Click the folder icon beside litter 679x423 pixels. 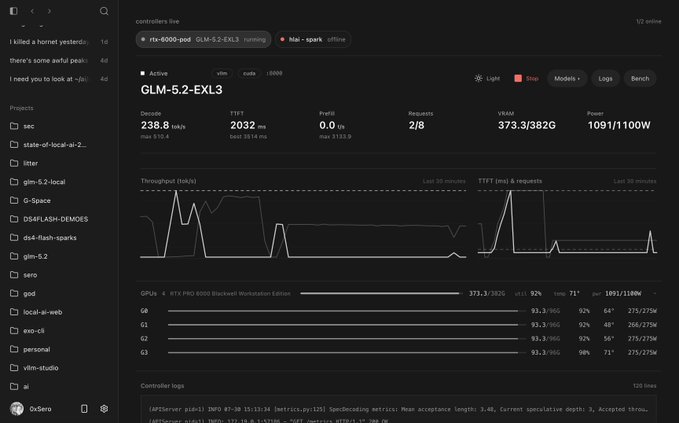[14, 163]
